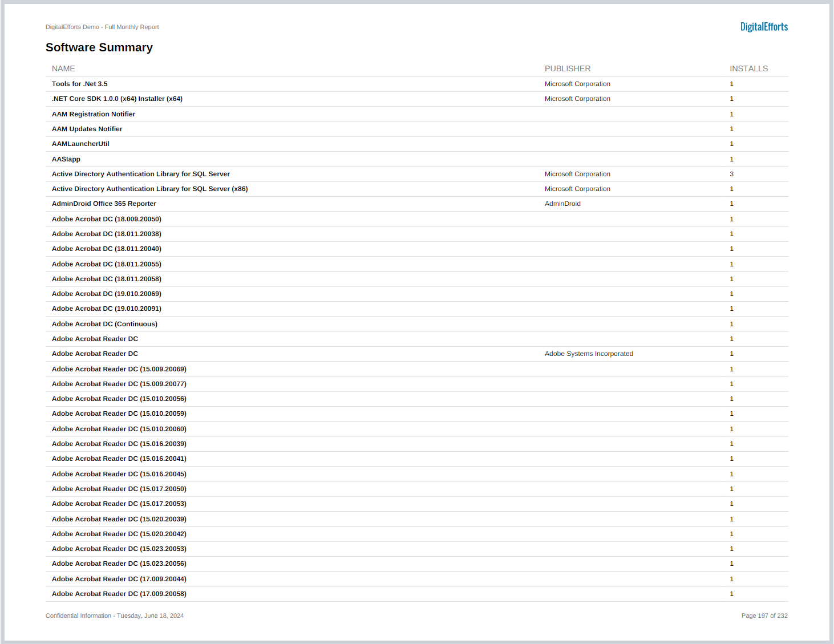Click 'Adobe Acrobat DC (Continuous)' entry

click(104, 324)
